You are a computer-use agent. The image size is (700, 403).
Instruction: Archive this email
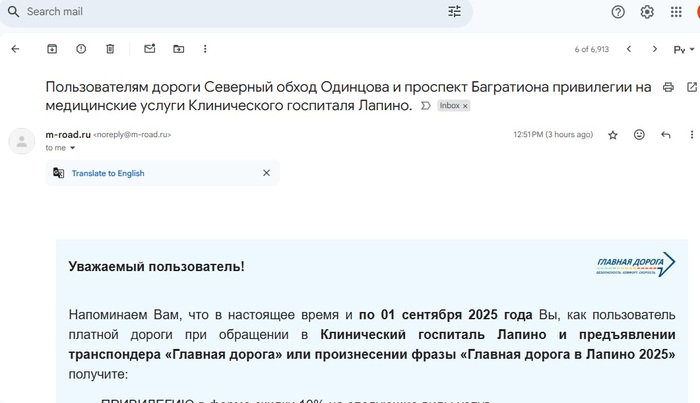point(52,49)
